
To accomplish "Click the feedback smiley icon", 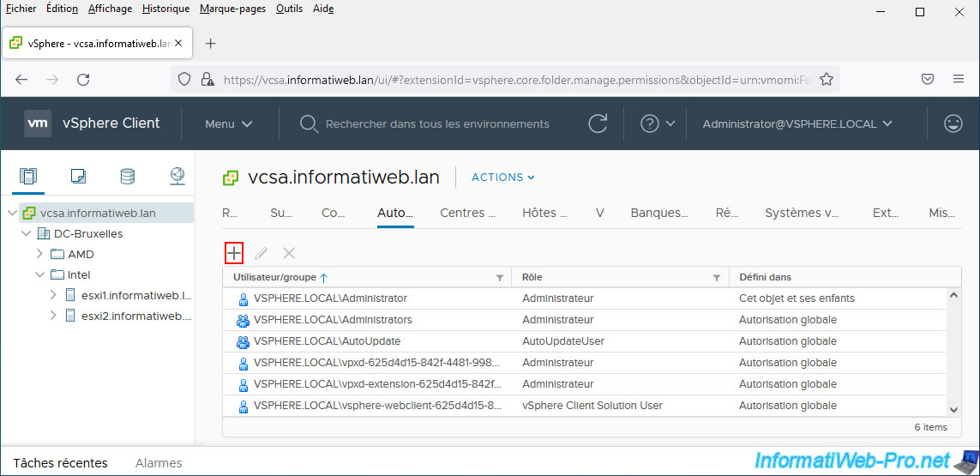I will (953, 124).
